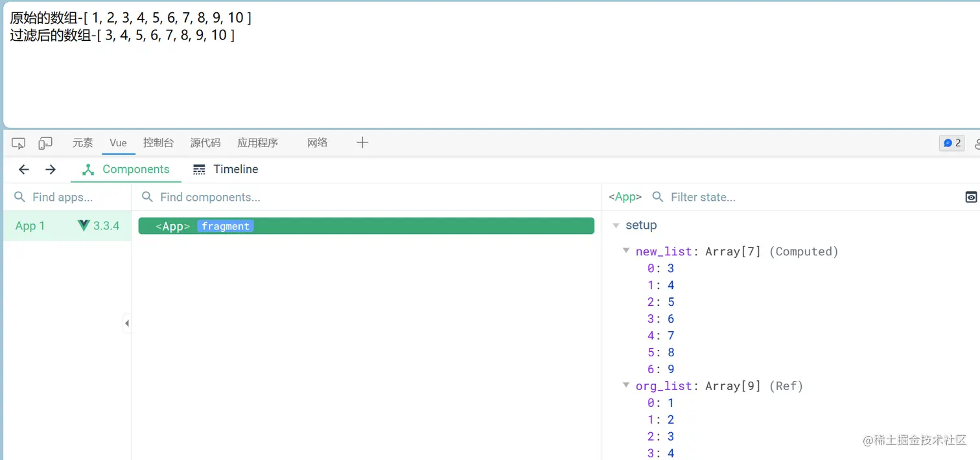980x460 pixels.
Task: Switch to the 应用程序 tab
Action: pyautogui.click(x=258, y=143)
